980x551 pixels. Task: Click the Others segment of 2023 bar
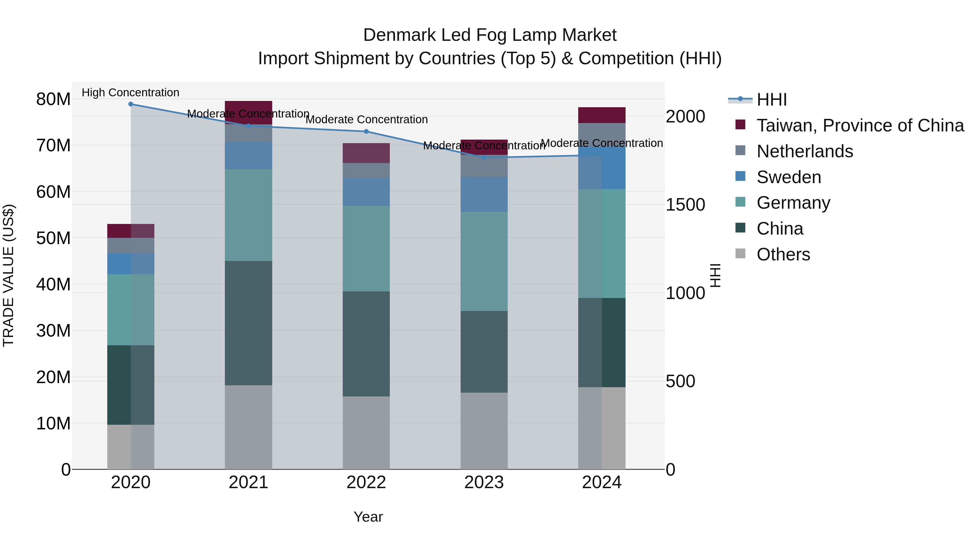(x=484, y=431)
